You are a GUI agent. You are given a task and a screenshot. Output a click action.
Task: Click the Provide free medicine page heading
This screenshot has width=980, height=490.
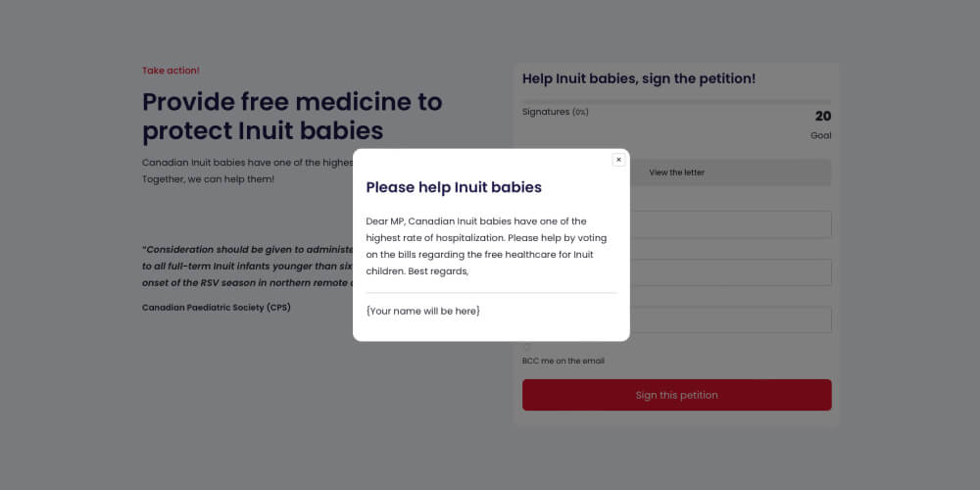click(x=292, y=116)
